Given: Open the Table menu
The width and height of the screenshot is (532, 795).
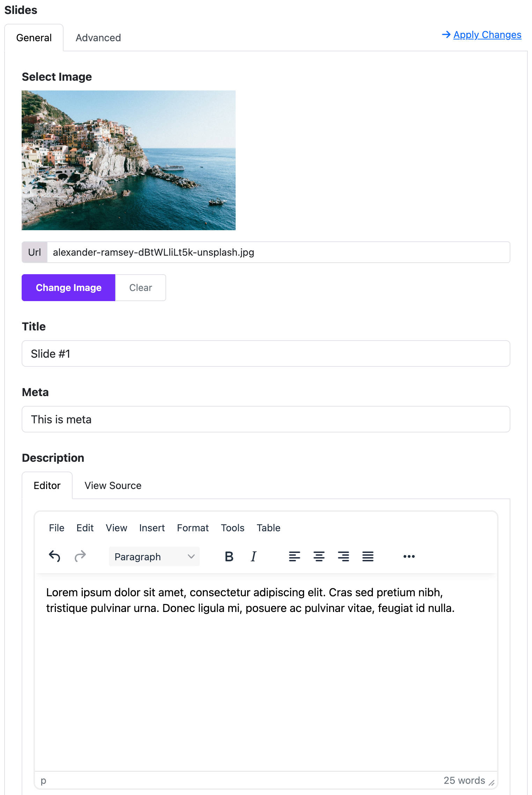Looking at the screenshot, I should (268, 528).
